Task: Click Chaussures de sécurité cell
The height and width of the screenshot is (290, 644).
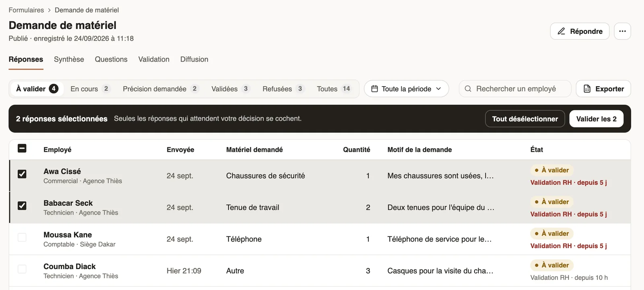Action: [266, 176]
